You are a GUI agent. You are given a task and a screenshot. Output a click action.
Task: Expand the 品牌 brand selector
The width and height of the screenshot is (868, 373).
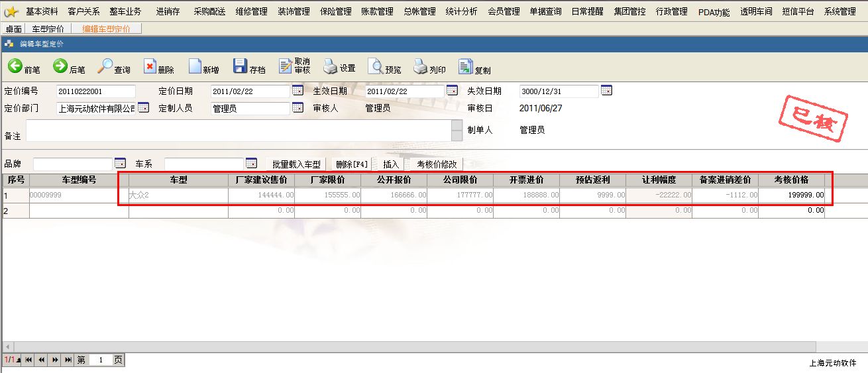click(x=120, y=163)
